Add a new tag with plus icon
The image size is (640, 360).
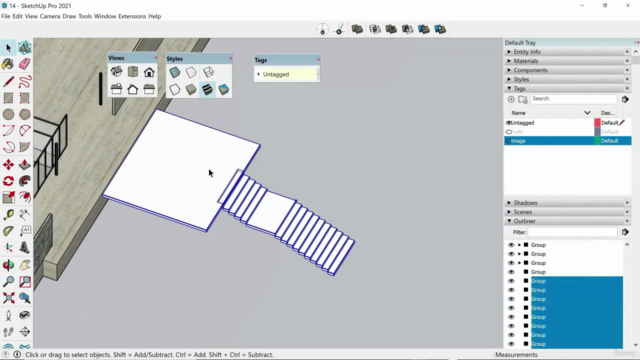tap(511, 99)
